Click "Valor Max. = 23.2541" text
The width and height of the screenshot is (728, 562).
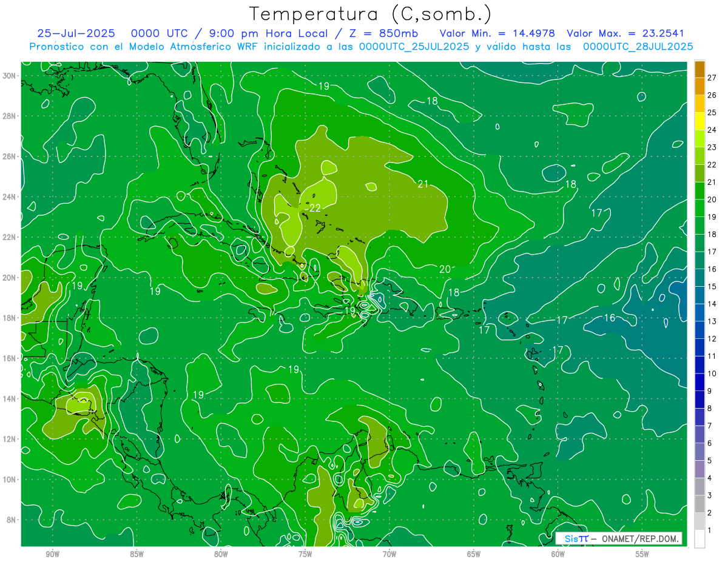[x=625, y=33]
